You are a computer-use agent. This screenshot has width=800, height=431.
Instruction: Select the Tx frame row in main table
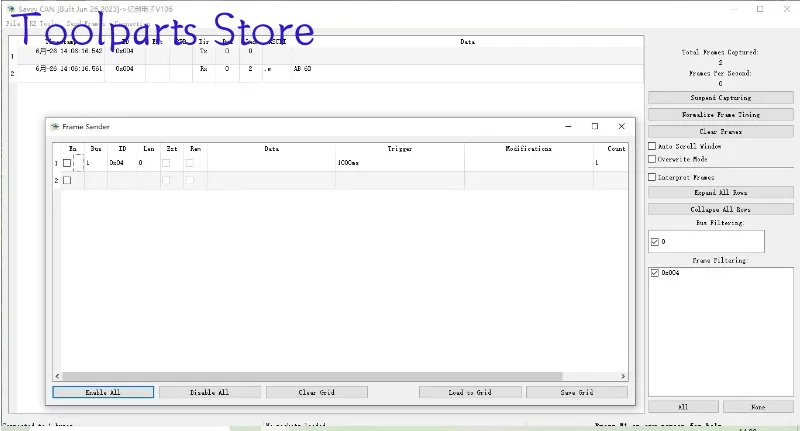click(x=330, y=55)
